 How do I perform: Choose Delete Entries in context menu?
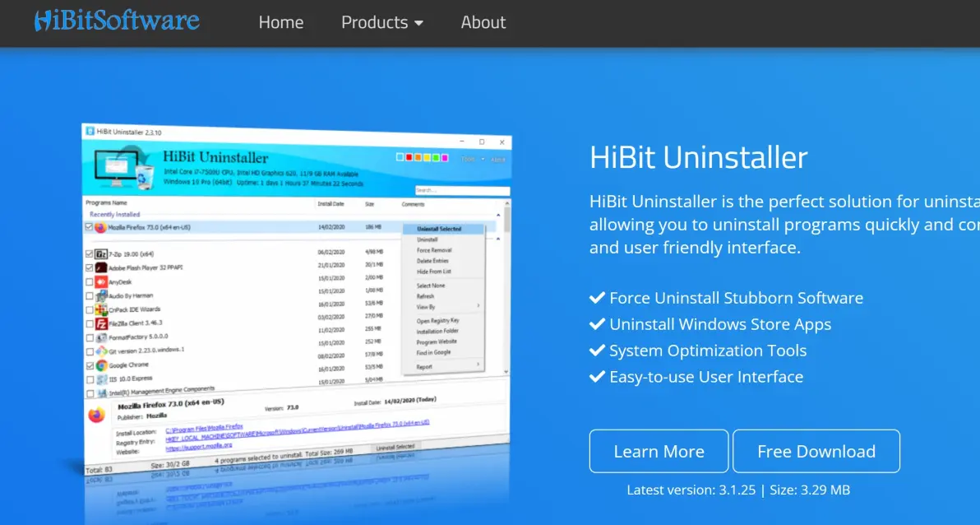[x=432, y=261]
